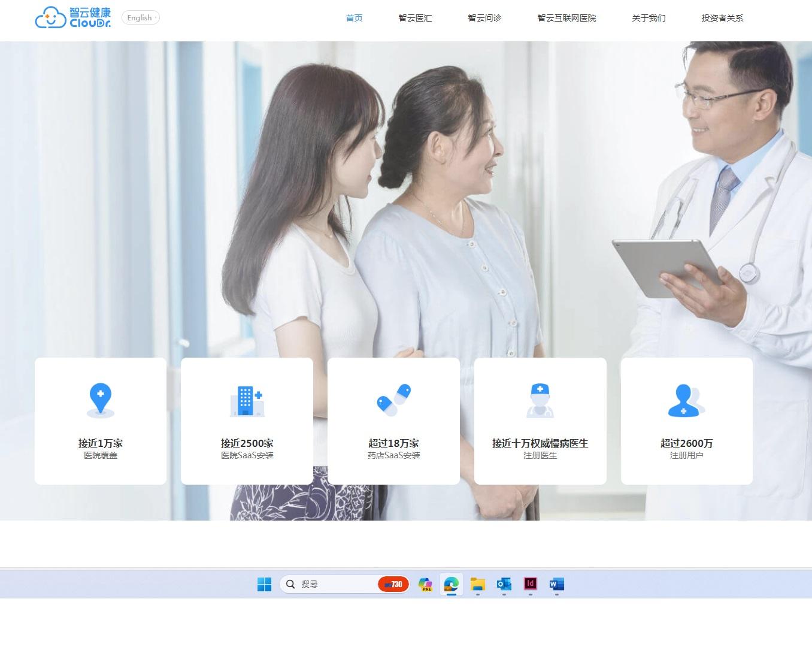Click the CloudDr cloud logo

coord(72,18)
